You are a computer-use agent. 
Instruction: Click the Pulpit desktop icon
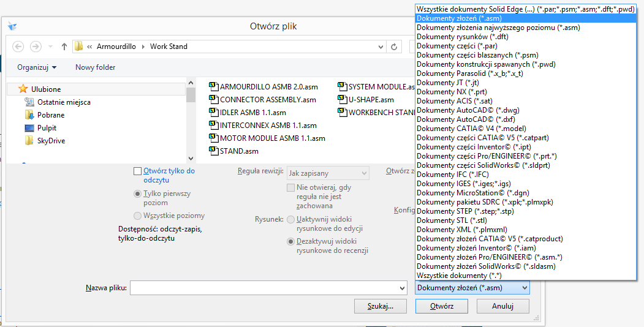click(x=29, y=127)
